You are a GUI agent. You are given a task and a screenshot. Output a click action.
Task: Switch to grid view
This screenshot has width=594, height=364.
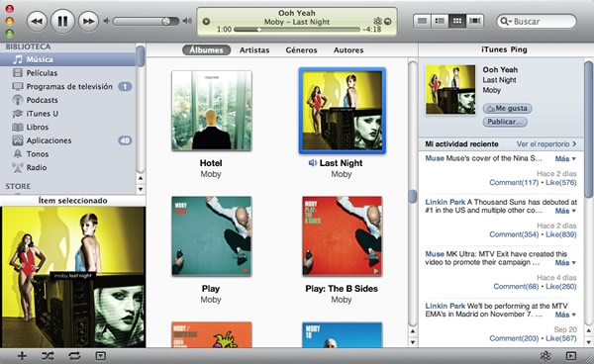[457, 21]
